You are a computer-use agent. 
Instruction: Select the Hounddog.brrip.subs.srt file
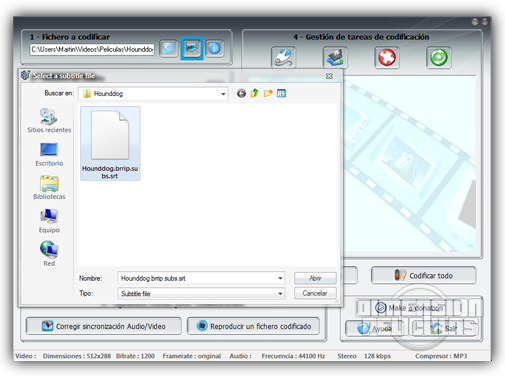110,143
